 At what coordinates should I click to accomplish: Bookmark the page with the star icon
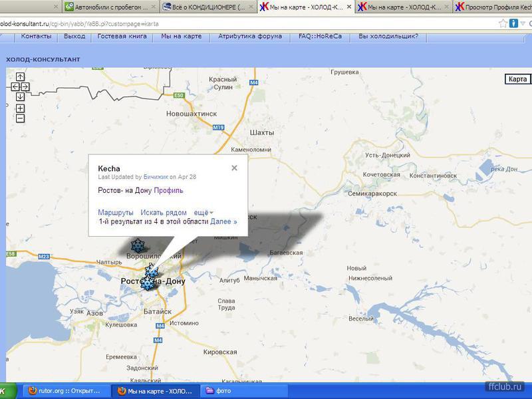click(x=503, y=23)
